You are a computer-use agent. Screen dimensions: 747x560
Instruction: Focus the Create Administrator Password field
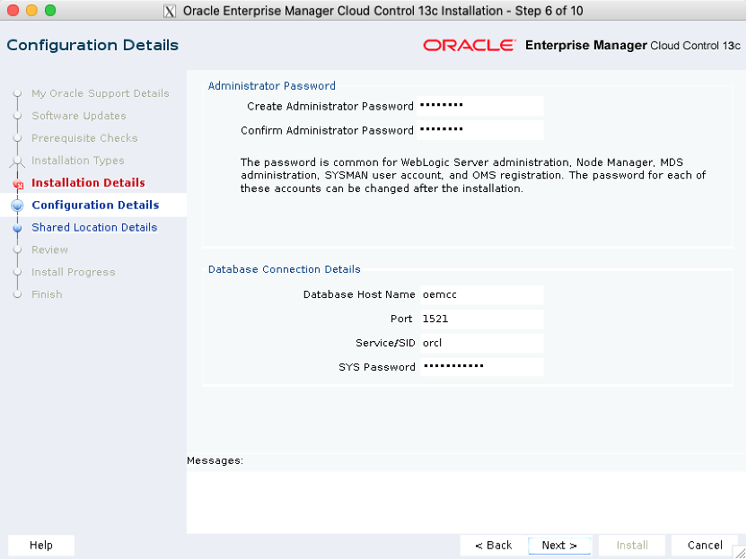coord(480,106)
